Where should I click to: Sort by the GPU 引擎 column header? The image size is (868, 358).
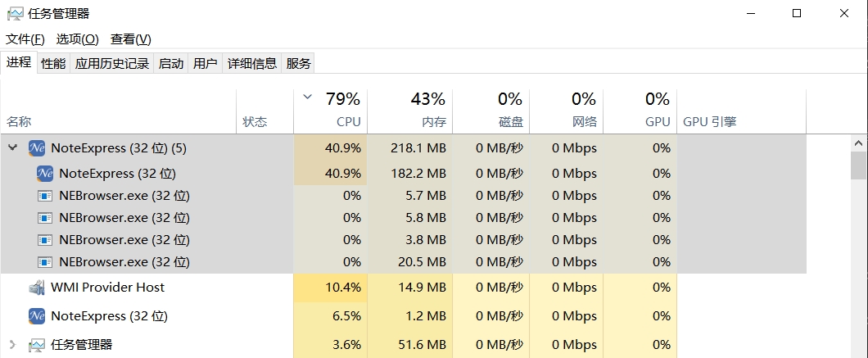(741, 111)
